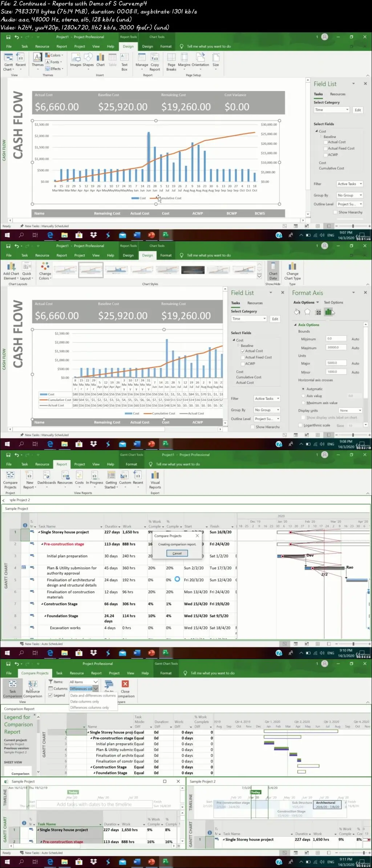Open the theme Effects dropdown in Themes group
This screenshot has height=868, width=372.
coord(54,69)
